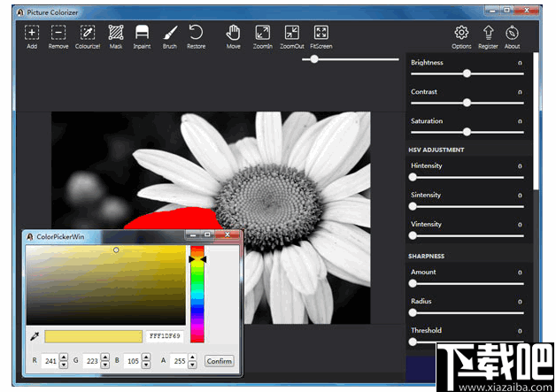Maximize the ColorPickerWin window

207,234
